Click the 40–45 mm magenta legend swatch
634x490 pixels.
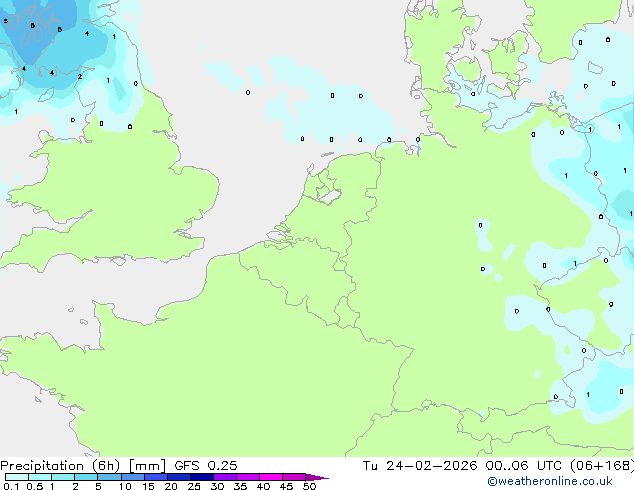(x=271, y=477)
